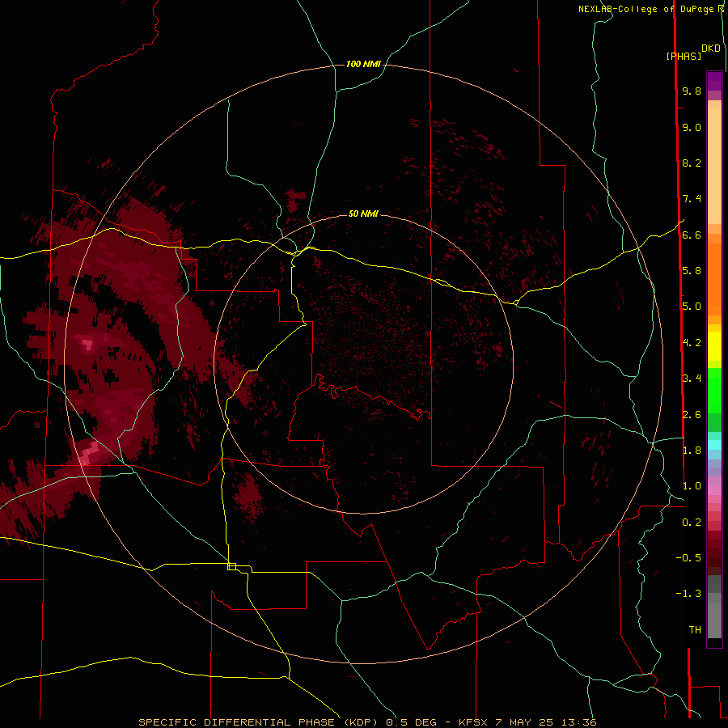
Task: Select the 1.0 scale value
Action: 692,486
